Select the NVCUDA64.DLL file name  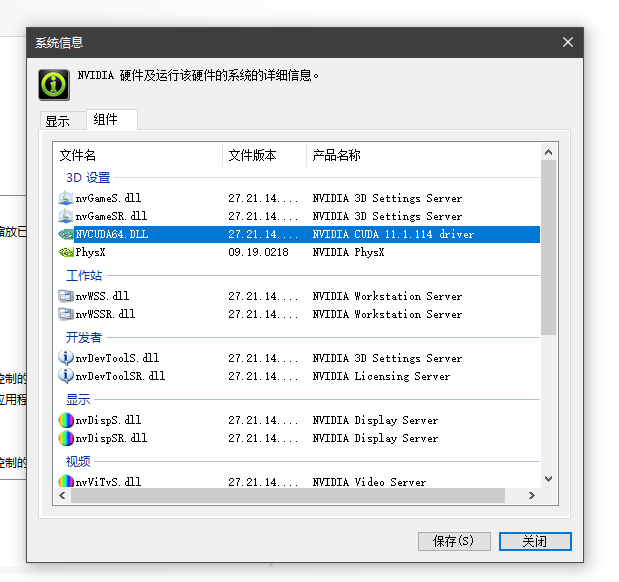pos(112,234)
